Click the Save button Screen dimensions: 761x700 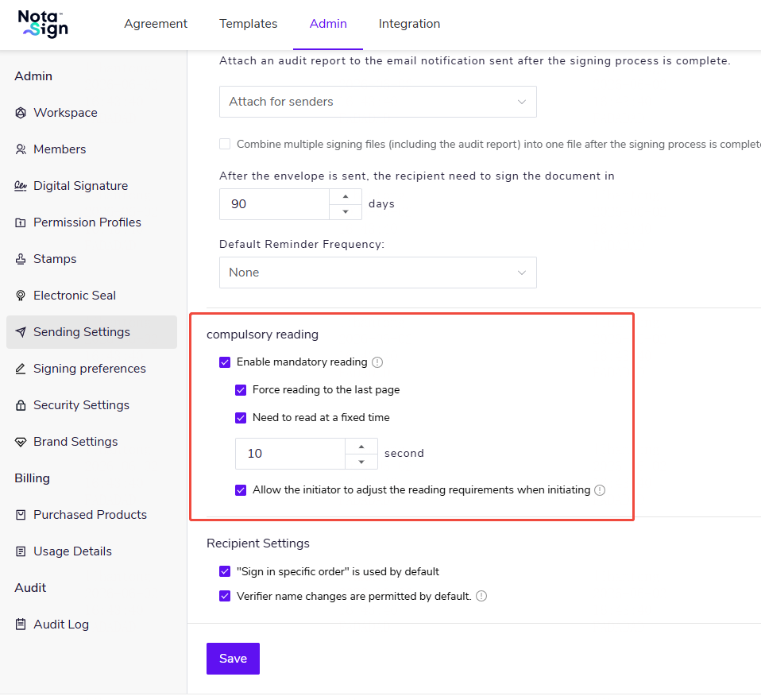click(233, 658)
